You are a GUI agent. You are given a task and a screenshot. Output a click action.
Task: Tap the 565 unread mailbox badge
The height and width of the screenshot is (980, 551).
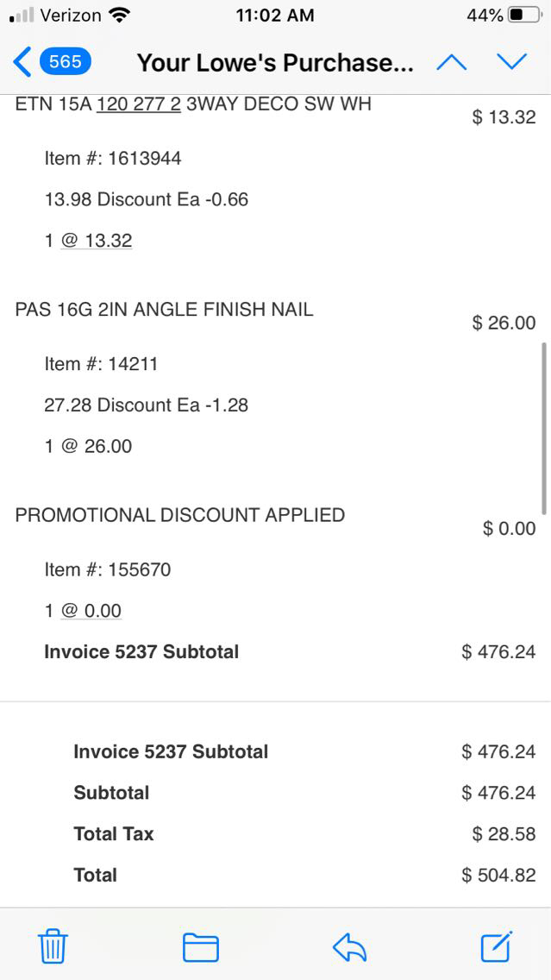pos(66,62)
